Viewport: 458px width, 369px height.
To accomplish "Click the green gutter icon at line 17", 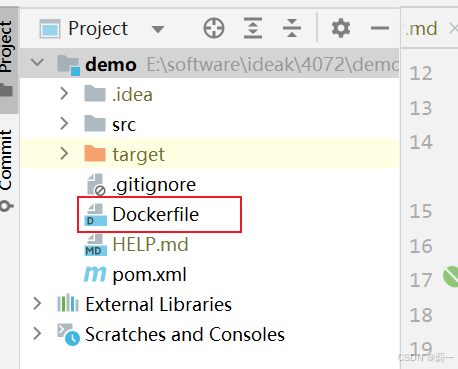I will tap(451, 276).
